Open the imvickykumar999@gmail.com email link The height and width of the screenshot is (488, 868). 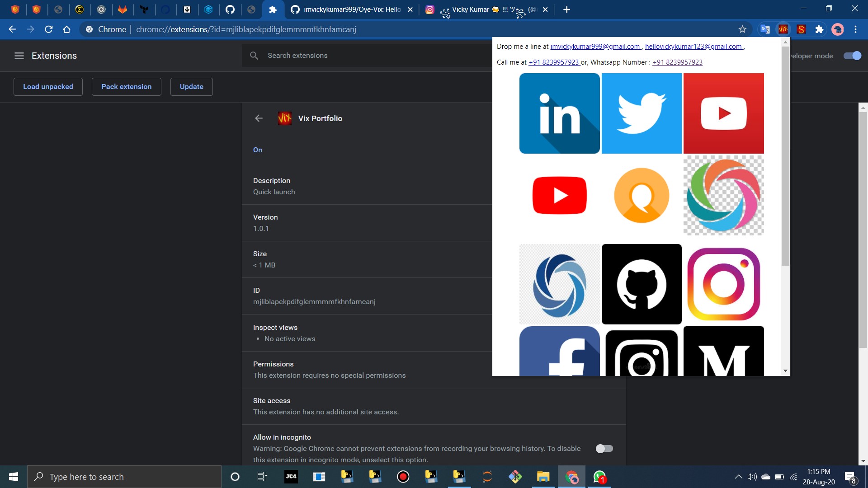(x=595, y=47)
